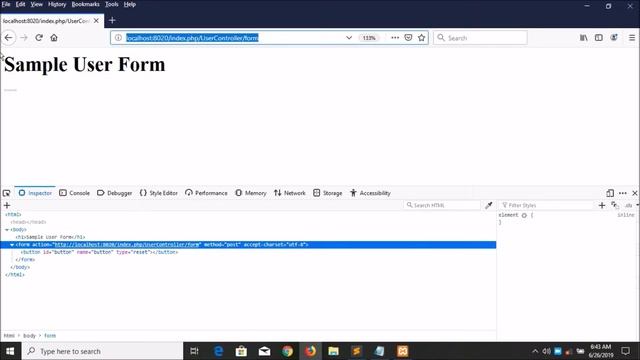Select the h1 Sample User Form node
The width and height of the screenshot is (640, 360).
(x=50, y=237)
